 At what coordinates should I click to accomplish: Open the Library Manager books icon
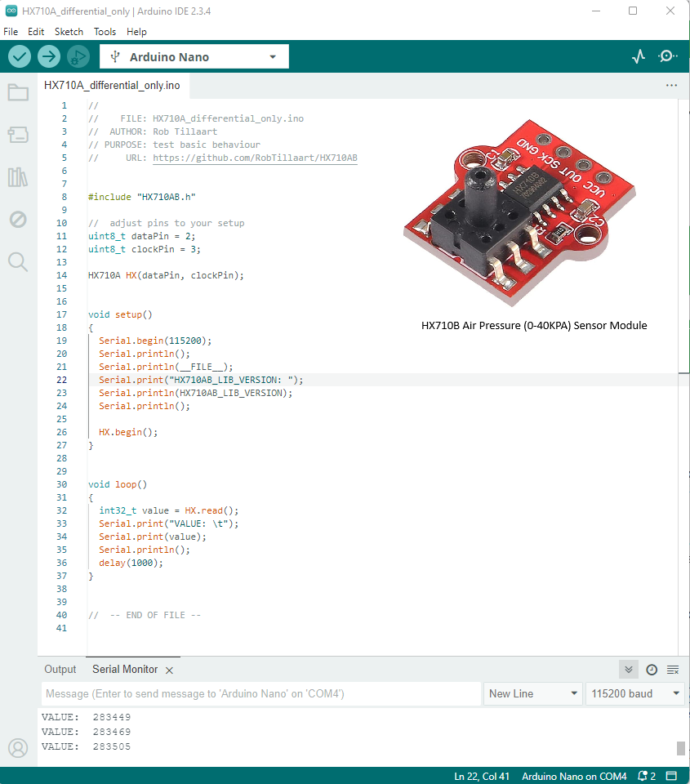coord(18,177)
